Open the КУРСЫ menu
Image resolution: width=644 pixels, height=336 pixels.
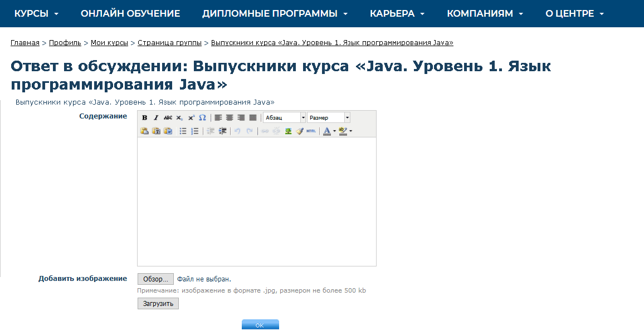pyautogui.click(x=37, y=13)
